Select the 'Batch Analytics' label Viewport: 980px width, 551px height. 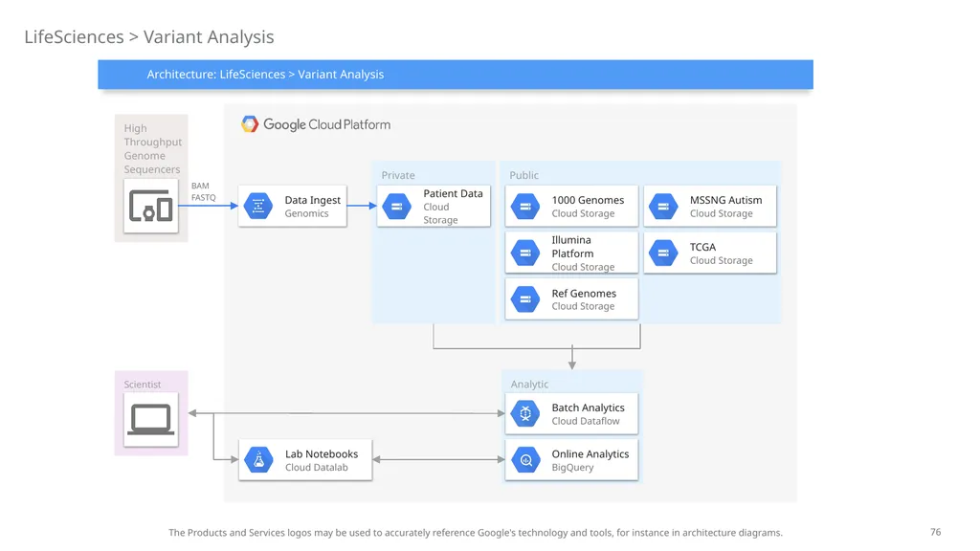pos(588,408)
